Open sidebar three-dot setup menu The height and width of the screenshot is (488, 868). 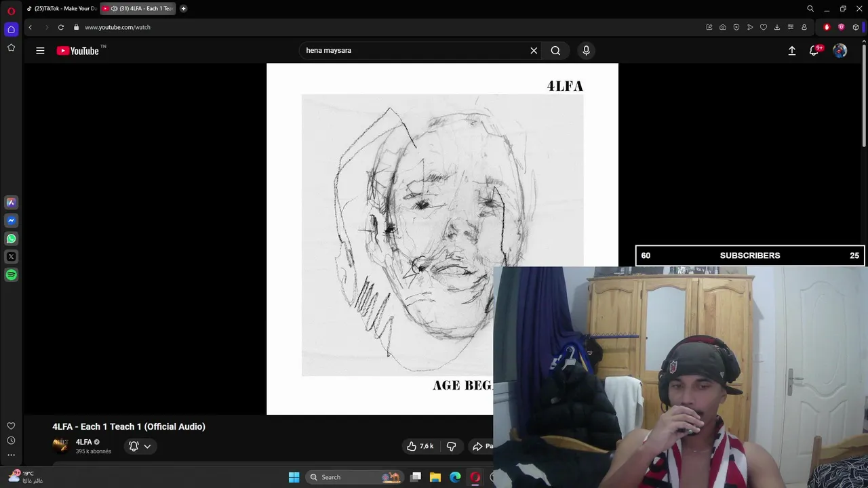(11, 455)
